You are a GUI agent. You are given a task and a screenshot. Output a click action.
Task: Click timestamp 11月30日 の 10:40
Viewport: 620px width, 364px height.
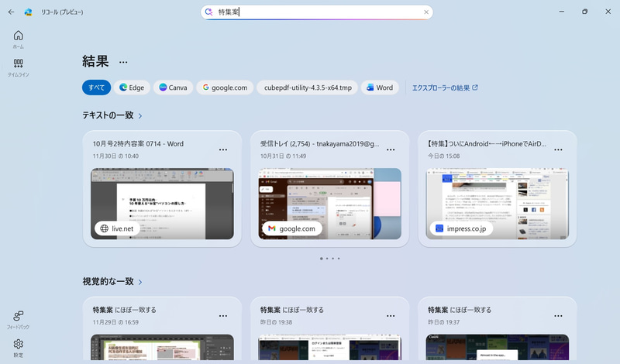point(115,156)
